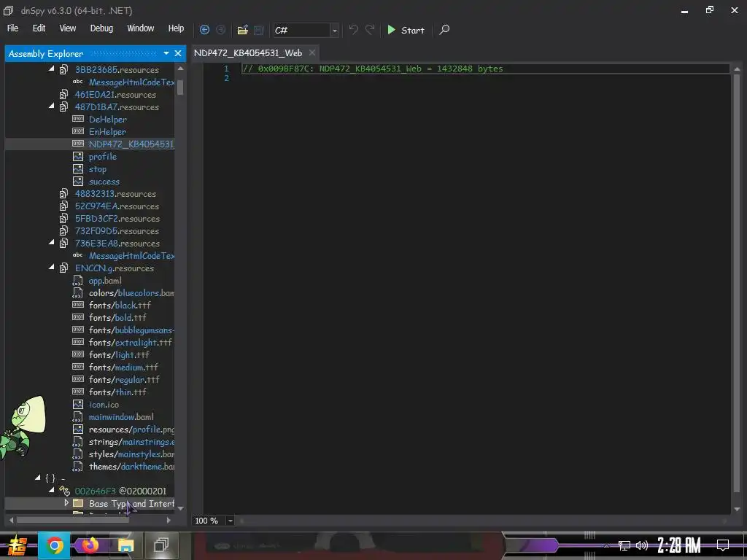Select fonts/bubblegumsans resource entry
Image resolution: width=747 pixels, height=560 pixels.
[131, 330]
